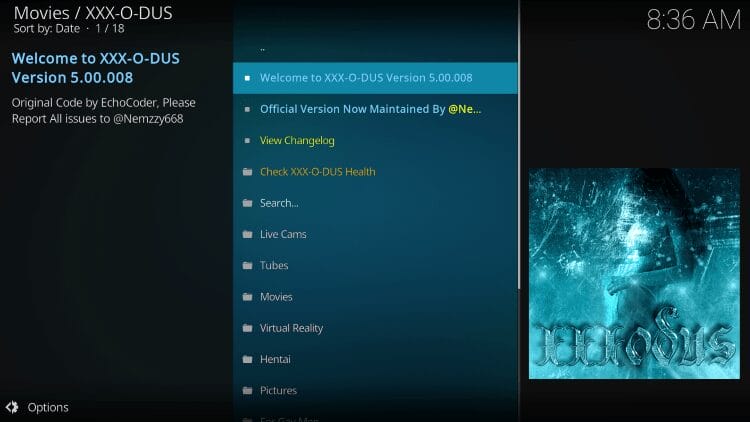The image size is (750, 422).
Task: Click the folder icon beside Virtual Reality
Action: pyautogui.click(x=247, y=328)
